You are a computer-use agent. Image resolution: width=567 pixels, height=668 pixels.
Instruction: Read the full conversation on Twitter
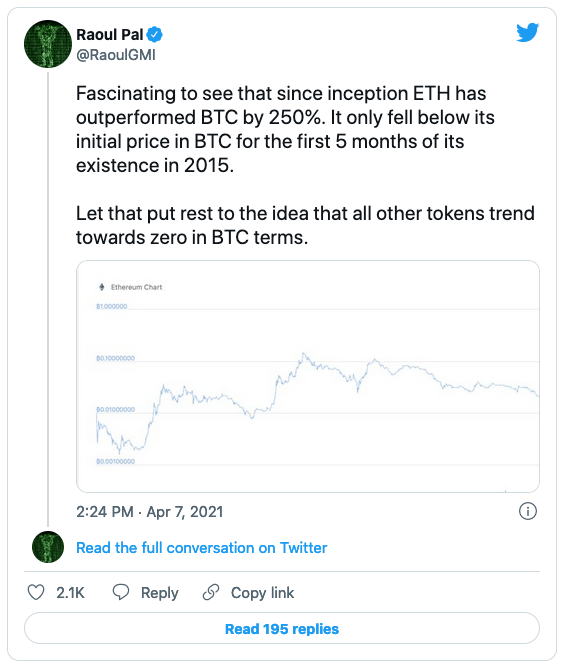pyautogui.click(x=201, y=547)
